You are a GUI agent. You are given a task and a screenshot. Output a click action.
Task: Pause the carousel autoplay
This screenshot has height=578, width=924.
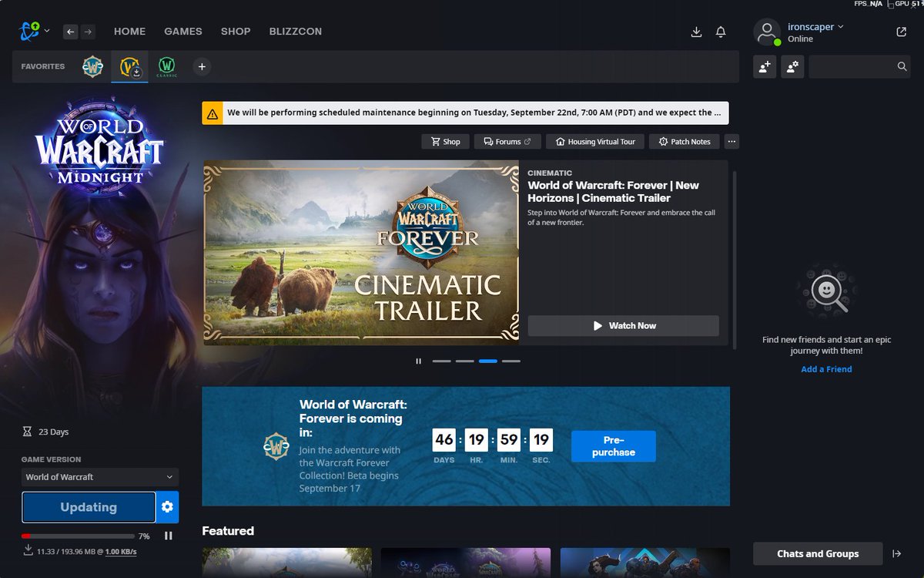(419, 361)
